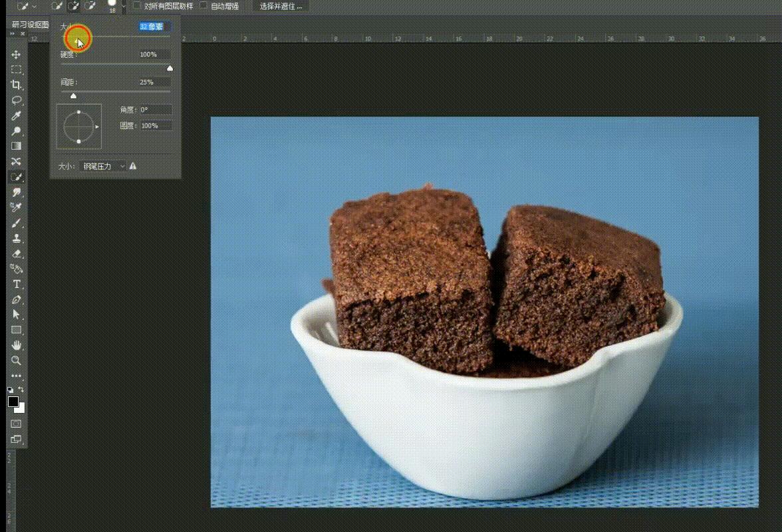The image size is (782, 532).
Task: Pick the Eyedropper tool
Action: pos(16,116)
